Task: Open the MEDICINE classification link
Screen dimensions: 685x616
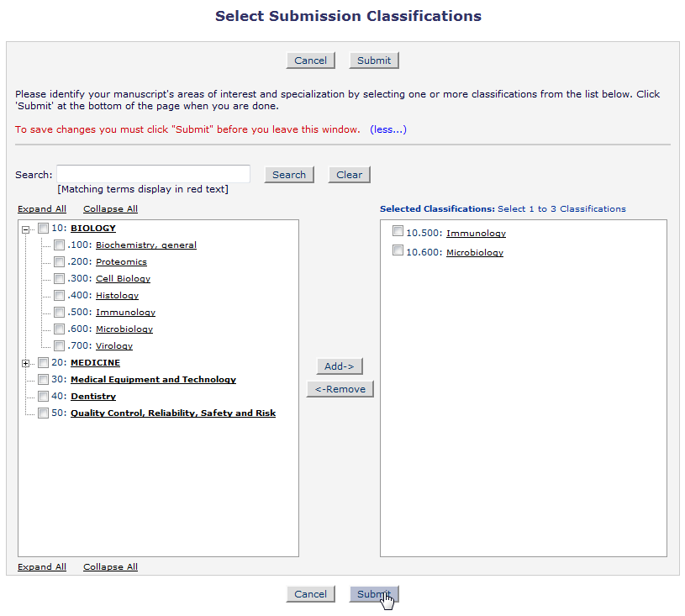Action: [x=95, y=362]
